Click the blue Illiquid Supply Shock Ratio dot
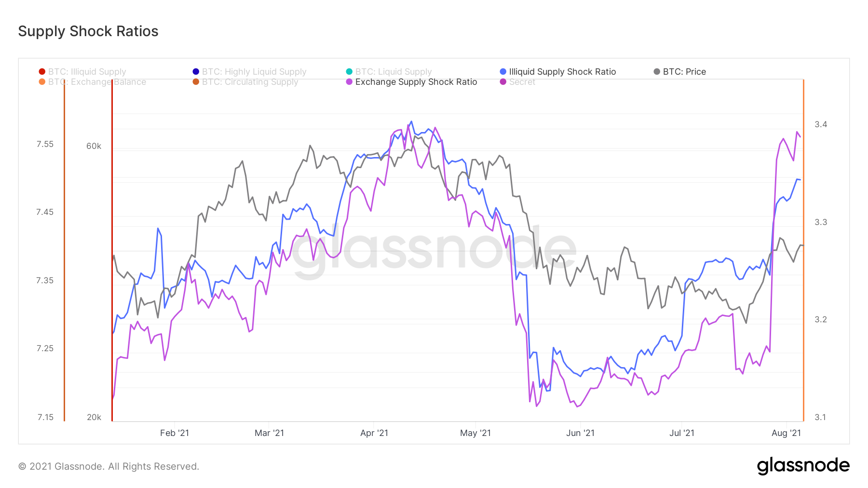The image size is (868, 488). [503, 72]
